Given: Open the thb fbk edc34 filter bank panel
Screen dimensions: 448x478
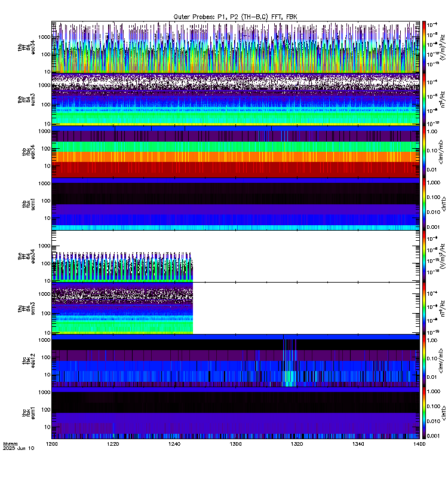Looking at the screenshot, I should [x=235, y=152].
